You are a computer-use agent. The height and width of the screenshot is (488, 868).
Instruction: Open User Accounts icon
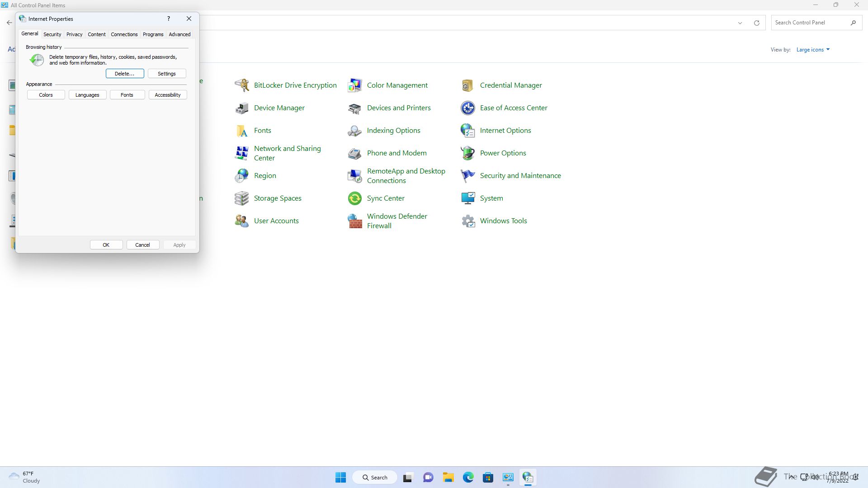click(242, 221)
